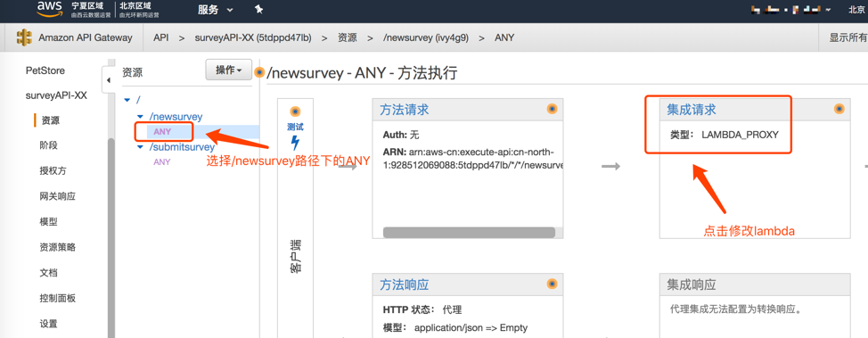The height and width of the screenshot is (338, 868).
Task: Select the ANY method under /submitsurvey
Action: click(162, 161)
